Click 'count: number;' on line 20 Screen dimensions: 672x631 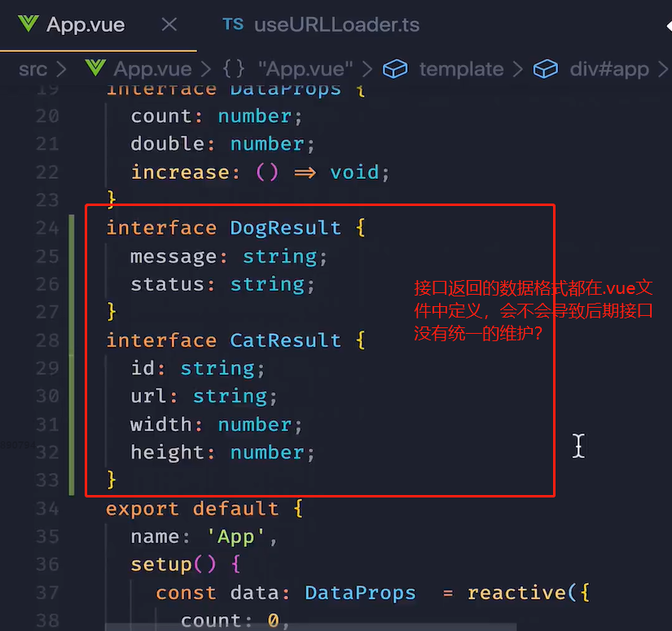click(x=216, y=116)
